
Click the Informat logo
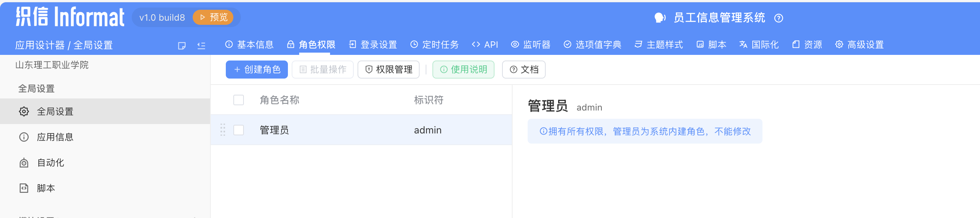pyautogui.click(x=70, y=17)
